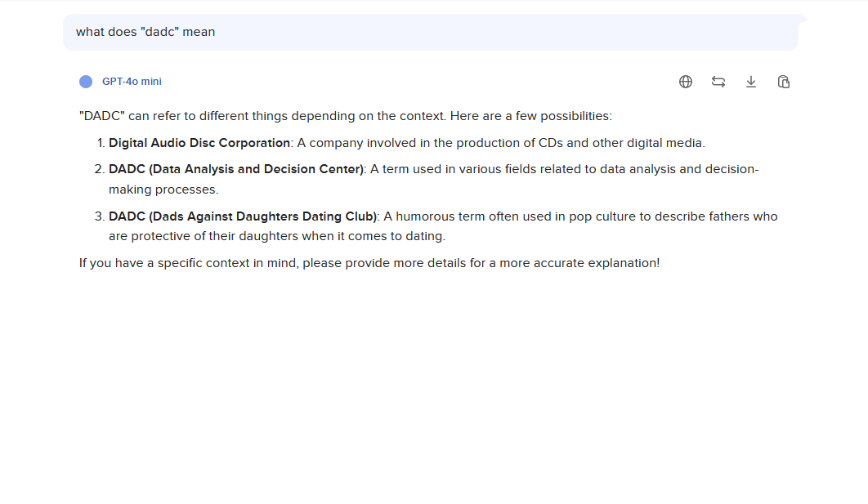Click the user message 'what does dadc mean'

coord(145,32)
